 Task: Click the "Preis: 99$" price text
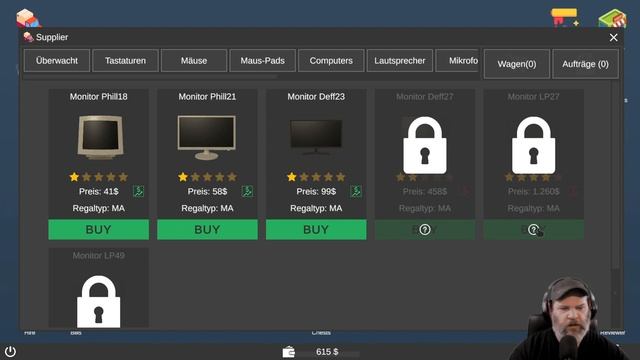click(x=316, y=191)
